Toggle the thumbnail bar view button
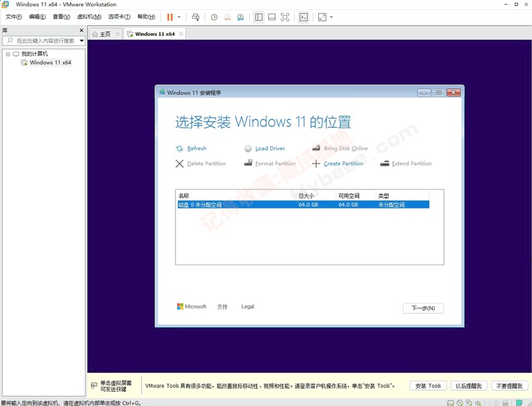Viewport: 532px width, 406px height. point(272,17)
